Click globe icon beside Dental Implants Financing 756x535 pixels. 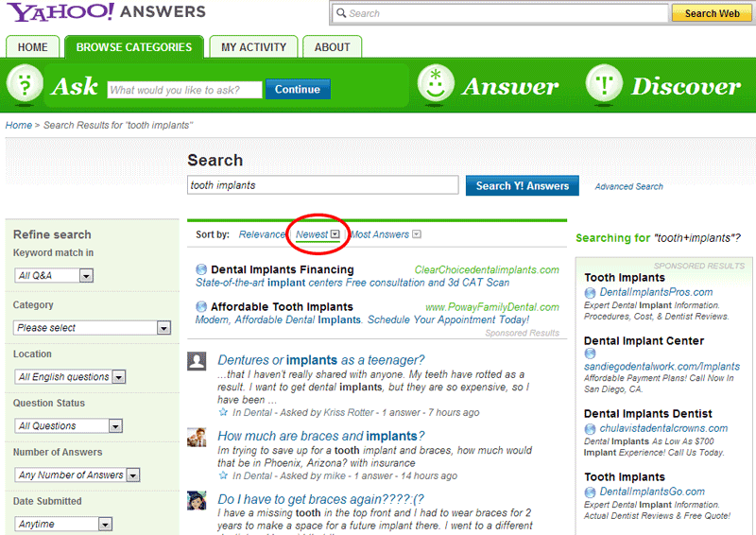tap(201, 269)
